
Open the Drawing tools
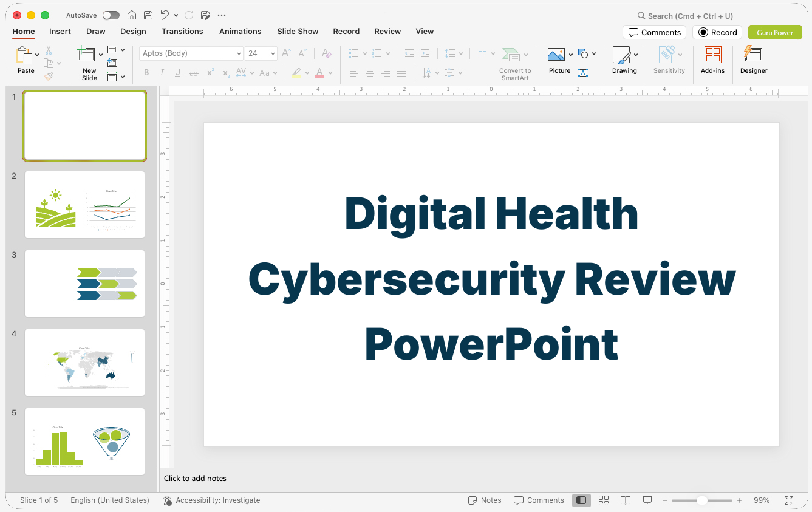click(624, 61)
